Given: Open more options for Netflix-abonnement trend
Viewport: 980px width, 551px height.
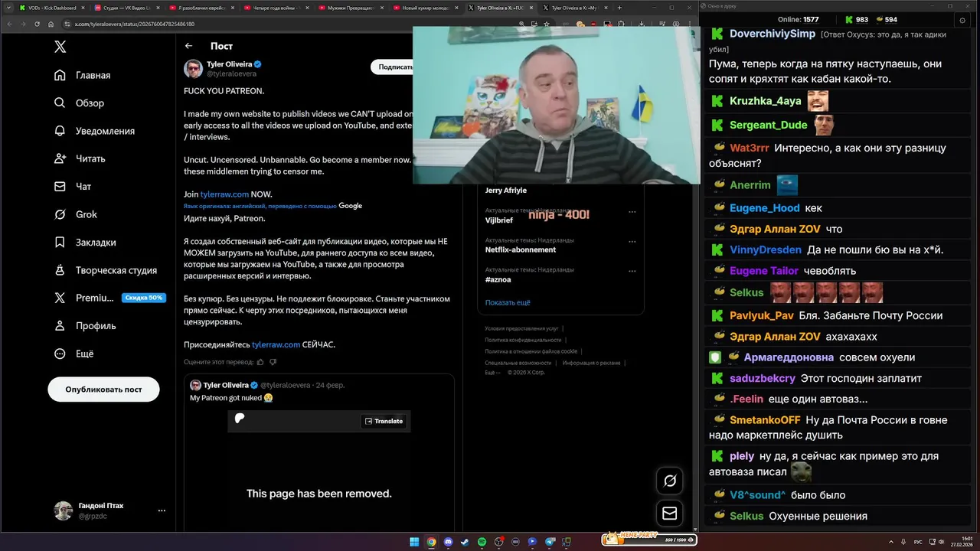Looking at the screenshot, I should coord(632,241).
